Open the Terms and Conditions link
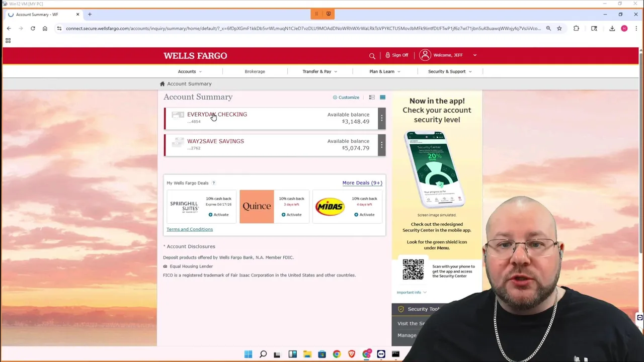Viewport: 644px width, 362px height. [x=190, y=229]
